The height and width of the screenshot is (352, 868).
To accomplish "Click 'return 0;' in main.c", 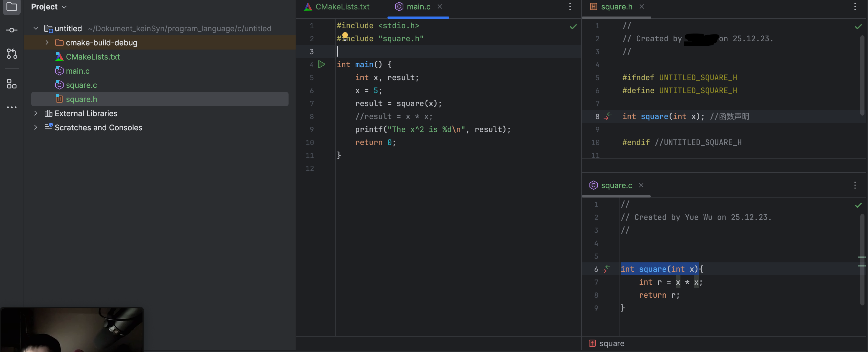I will pyautogui.click(x=375, y=142).
